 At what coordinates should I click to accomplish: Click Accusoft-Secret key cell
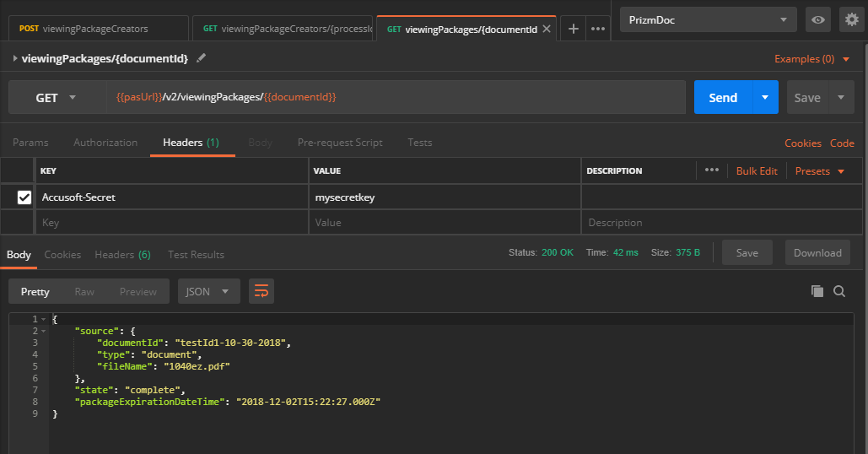(171, 197)
